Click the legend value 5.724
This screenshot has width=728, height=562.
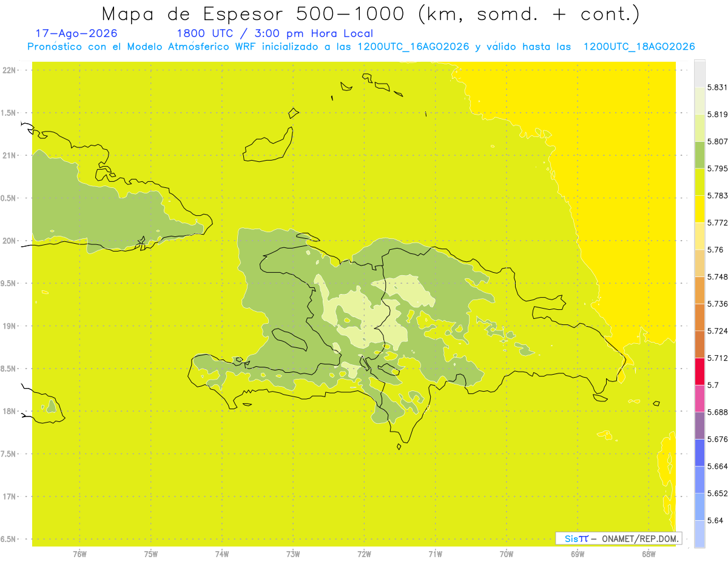click(x=717, y=331)
